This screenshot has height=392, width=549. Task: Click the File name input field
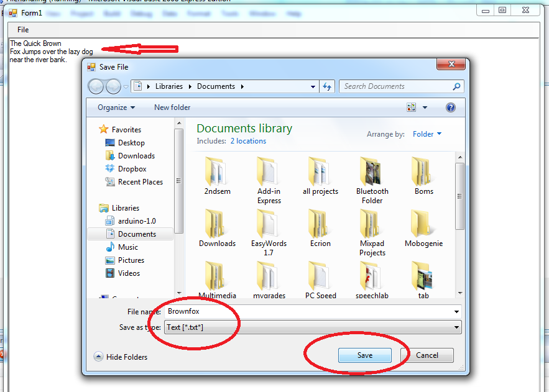(308, 311)
